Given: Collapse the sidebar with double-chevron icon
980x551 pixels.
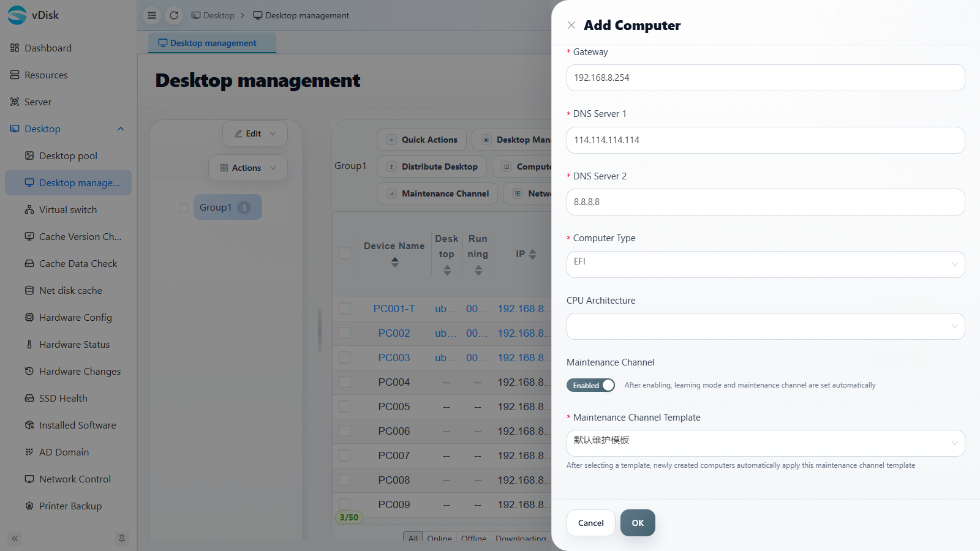Looking at the screenshot, I should pyautogui.click(x=15, y=539).
